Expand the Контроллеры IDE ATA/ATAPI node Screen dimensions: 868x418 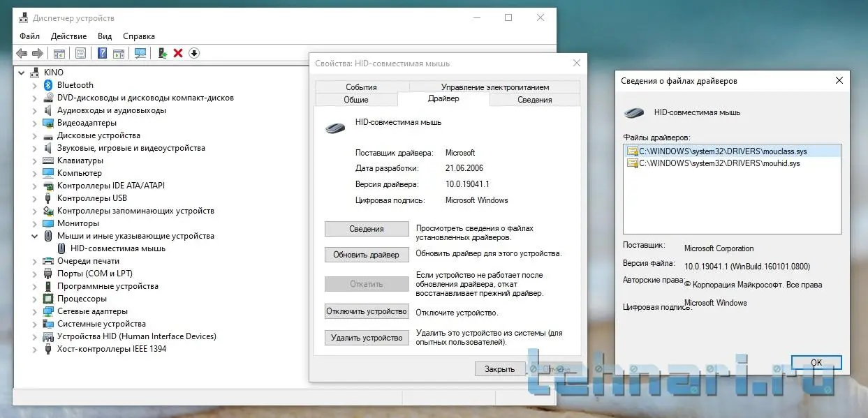35,186
